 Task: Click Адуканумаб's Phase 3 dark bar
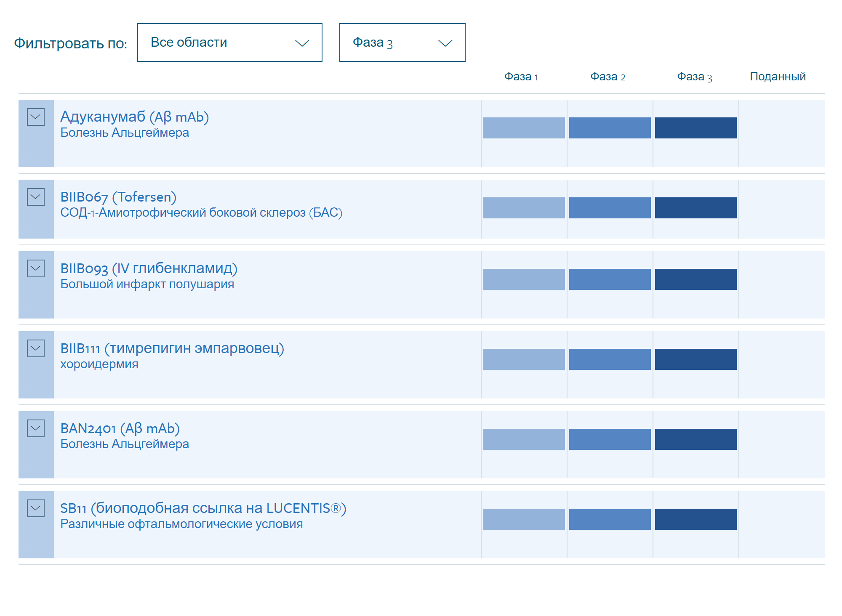[x=696, y=128]
